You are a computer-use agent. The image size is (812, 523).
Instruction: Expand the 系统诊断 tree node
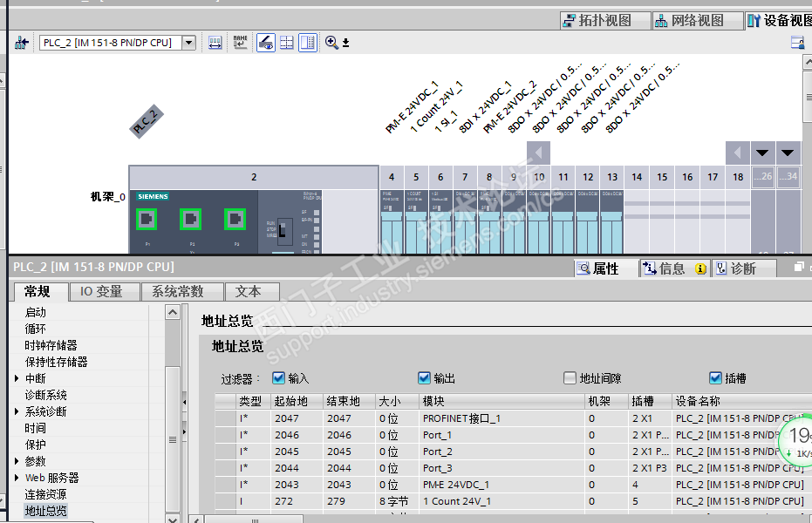coord(17,411)
